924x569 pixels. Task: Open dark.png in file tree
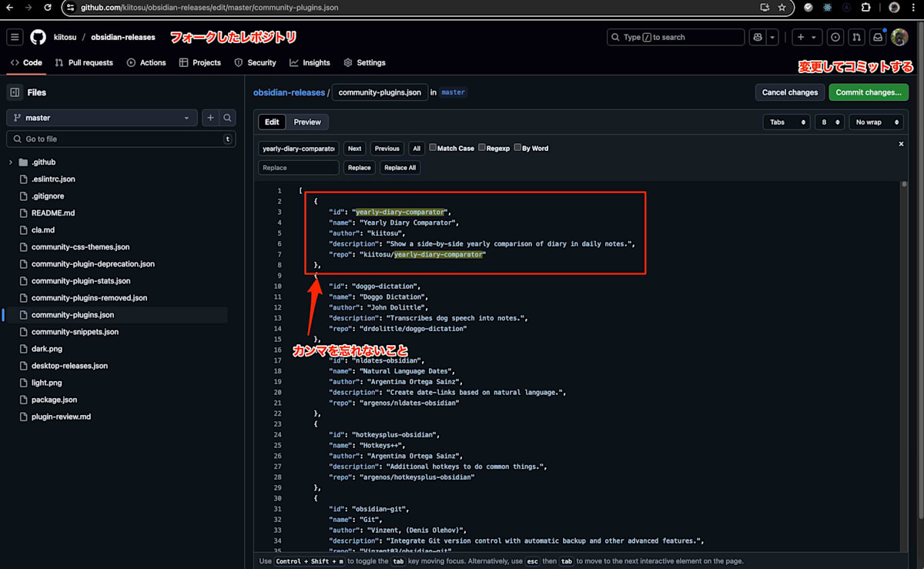[47, 349]
